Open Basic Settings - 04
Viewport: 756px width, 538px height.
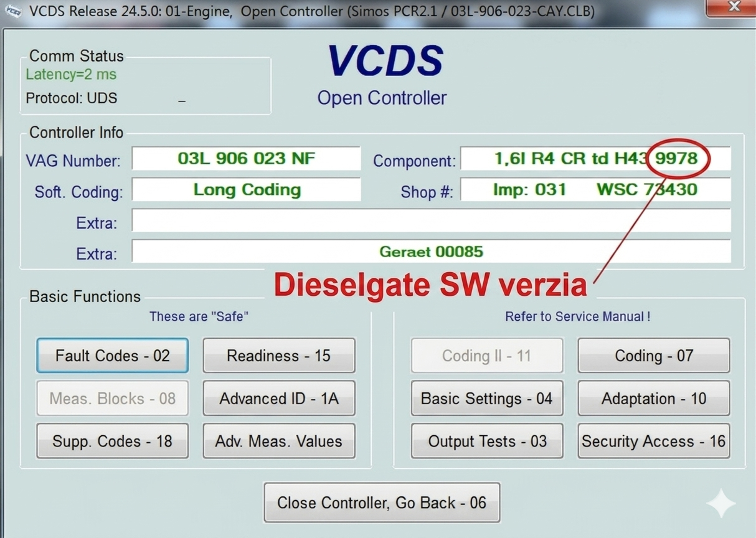(487, 399)
